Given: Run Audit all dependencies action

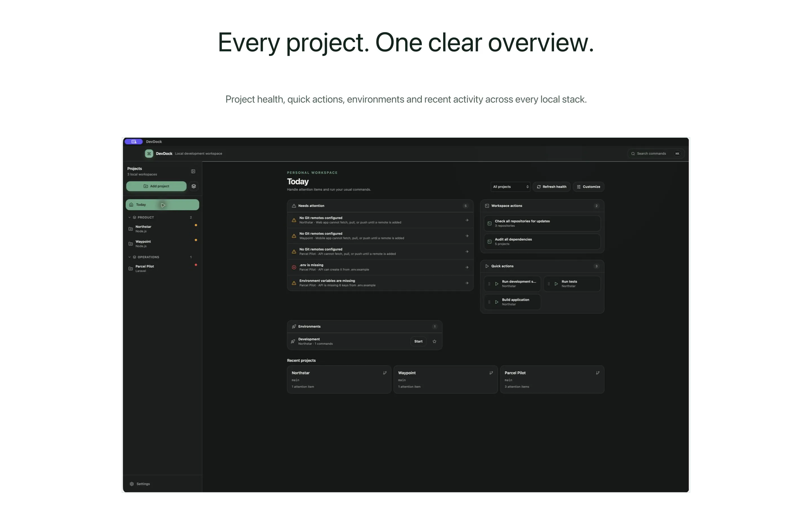Looking at the screenshot, I should (x=542, y=242).
